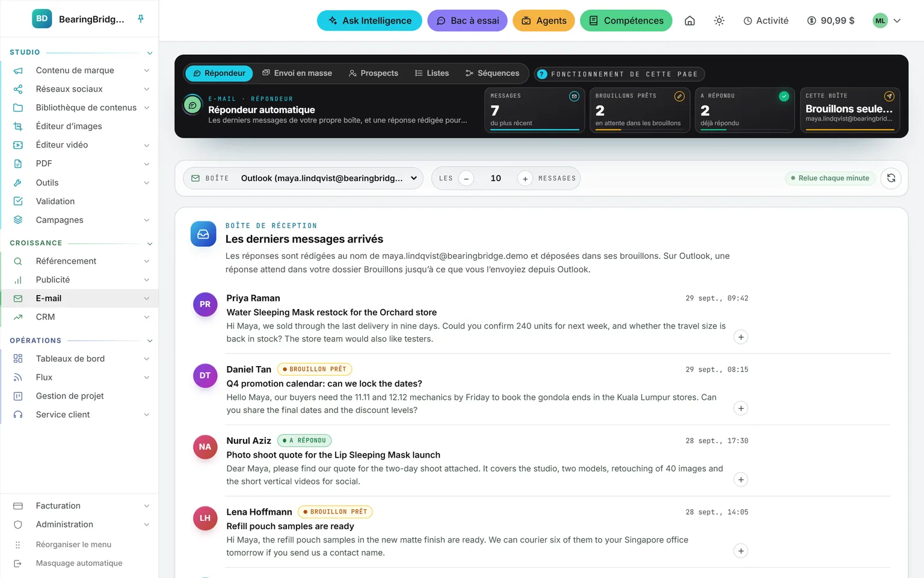Collapse the OPÉRATIONS sidebar section
Image resolution: width=924 pixels, height=578 pixels.
tap(150, 341)
